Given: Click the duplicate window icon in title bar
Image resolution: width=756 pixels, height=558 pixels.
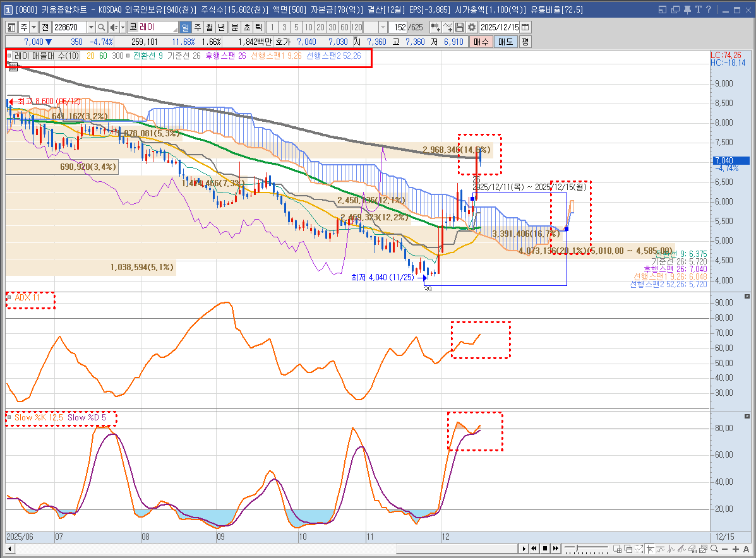Looking at the screenshot, I should (x=675, y=9).
